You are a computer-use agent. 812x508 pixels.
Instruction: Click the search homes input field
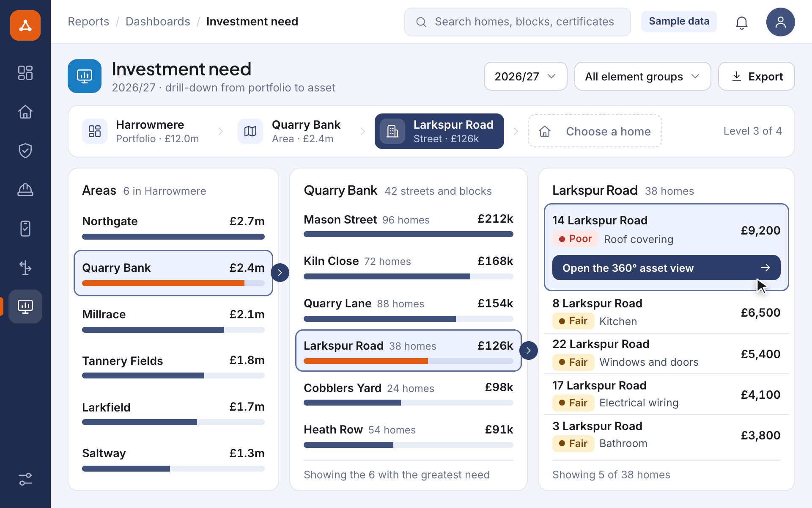(x=518, y=22)
